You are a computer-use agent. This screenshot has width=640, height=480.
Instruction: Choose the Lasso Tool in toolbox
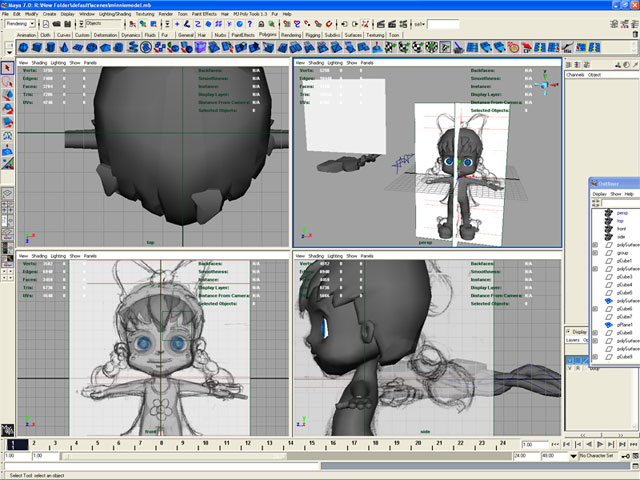coord(7,82)
